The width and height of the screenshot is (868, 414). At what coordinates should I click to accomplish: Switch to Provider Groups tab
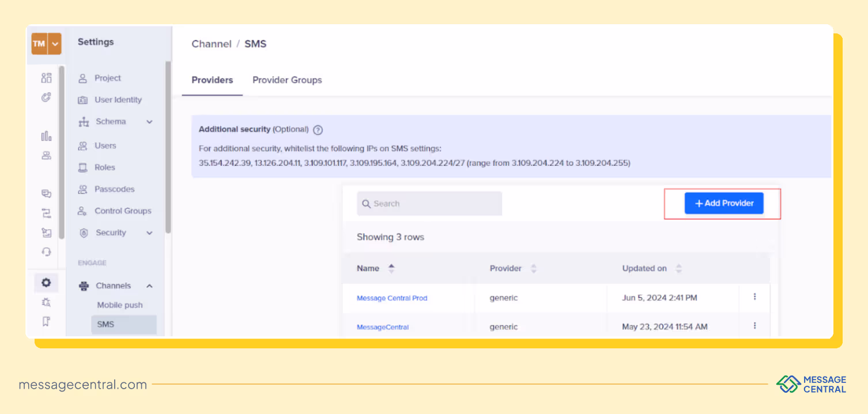(287, 81)
